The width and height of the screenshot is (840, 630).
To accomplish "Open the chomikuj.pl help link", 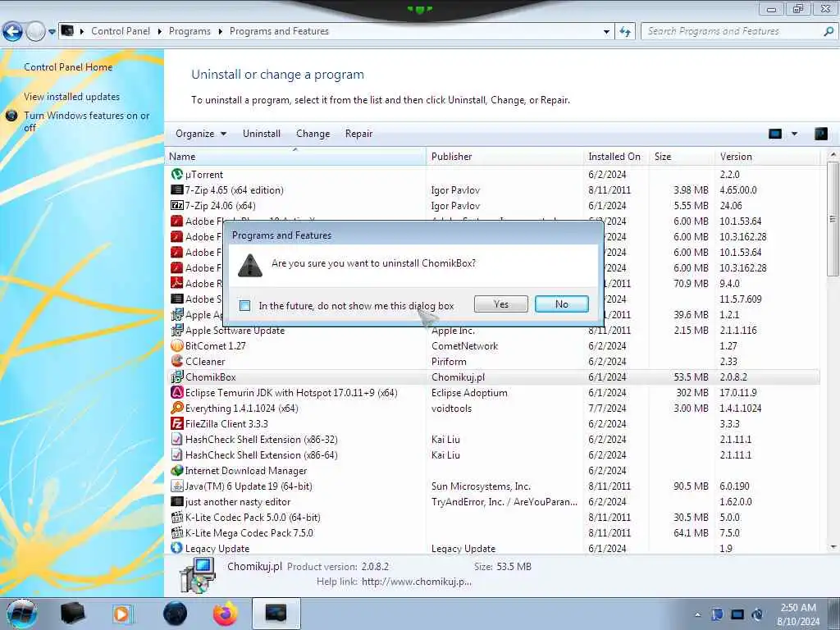I will tap(416, 582).
